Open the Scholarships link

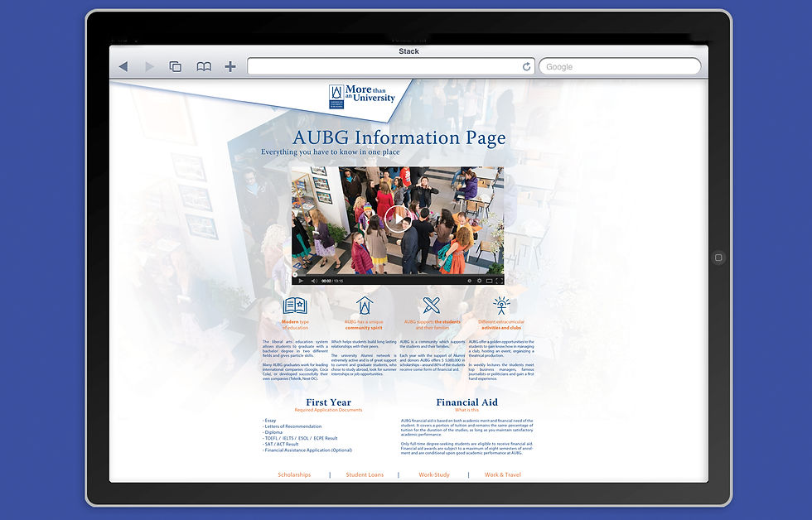(x=294, y=474)
